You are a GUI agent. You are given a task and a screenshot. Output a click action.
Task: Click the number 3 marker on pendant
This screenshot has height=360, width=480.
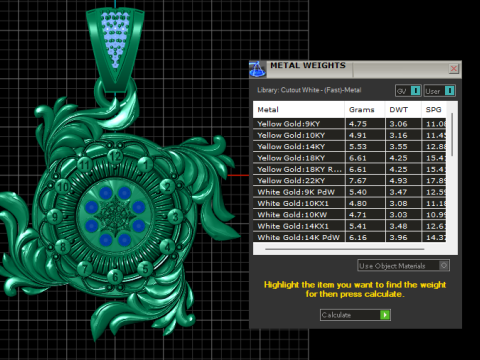pos(175,217)
